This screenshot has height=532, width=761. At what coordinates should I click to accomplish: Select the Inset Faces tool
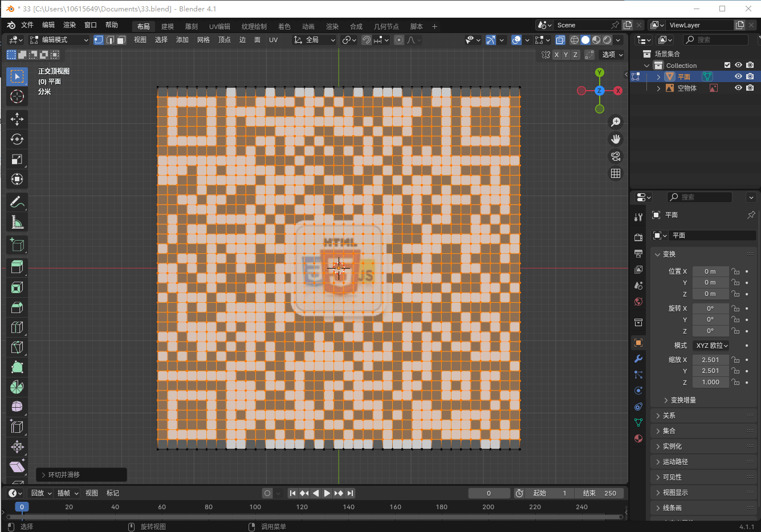click(17, 287)
